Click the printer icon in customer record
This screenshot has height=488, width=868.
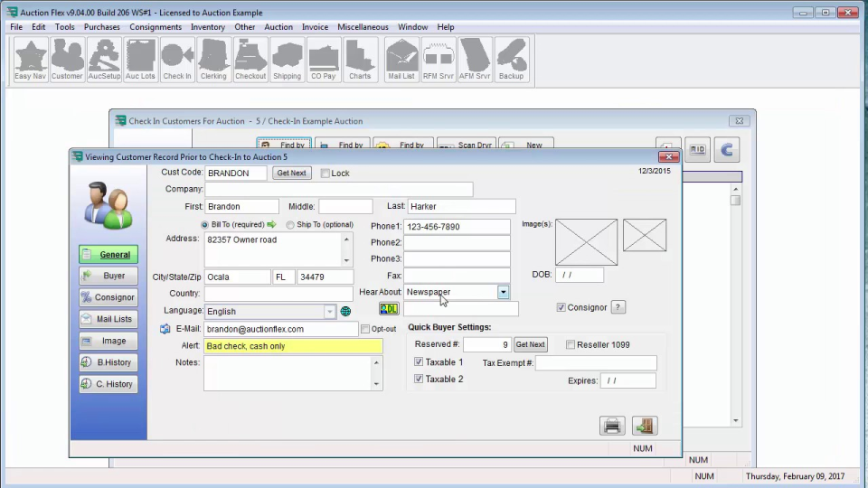pos(612,426)
